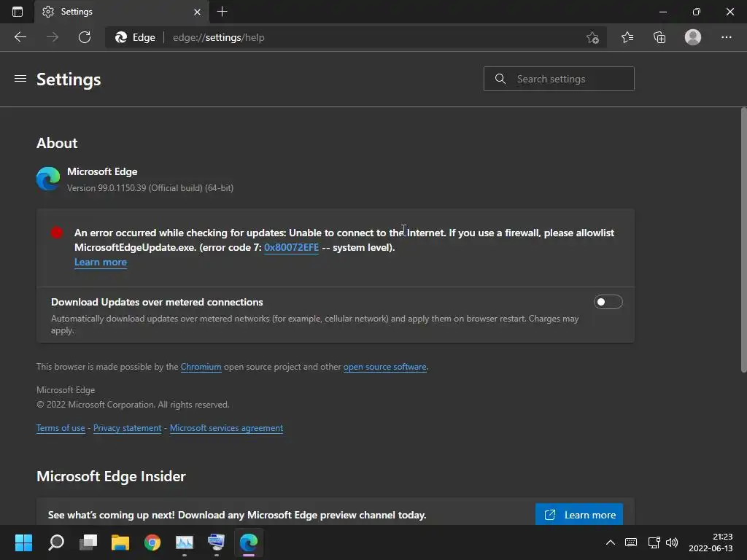747x560 pixels.
Task: Open the computer settings taskbar app
Action: coord(216,542)
